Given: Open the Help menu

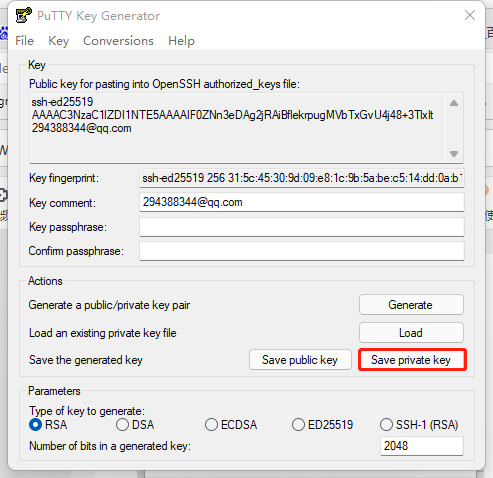Looking at the screenshot, I should tap(181, 41).
